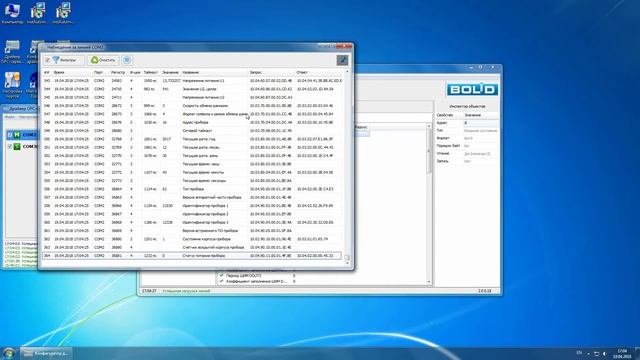This screenshot has height=360, width=640.
Task: Select COM2 line icon in tree
Action: 17,135
